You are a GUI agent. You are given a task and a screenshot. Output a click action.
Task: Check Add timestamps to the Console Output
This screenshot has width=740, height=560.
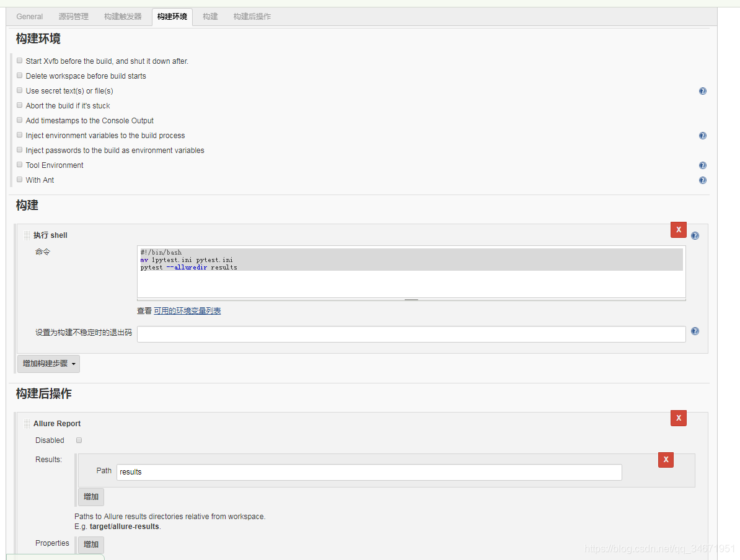tap(19, 120)
